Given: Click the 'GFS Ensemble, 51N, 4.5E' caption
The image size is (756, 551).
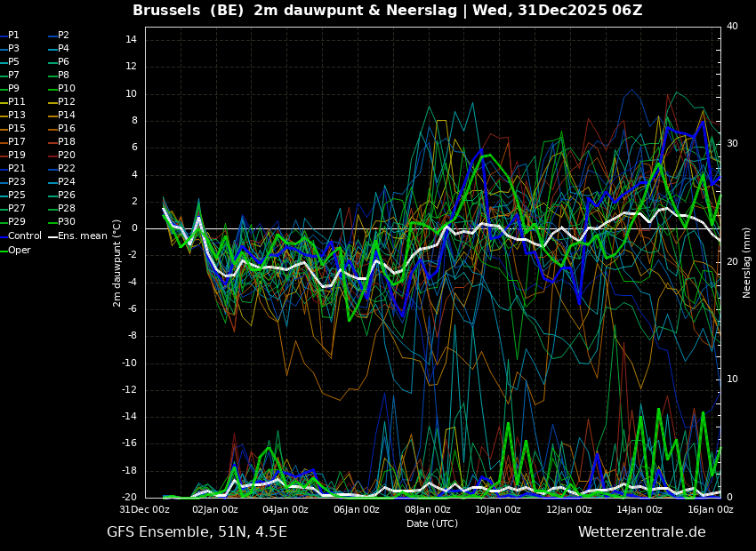Looking at the screenshot, I should coord(197,532).
